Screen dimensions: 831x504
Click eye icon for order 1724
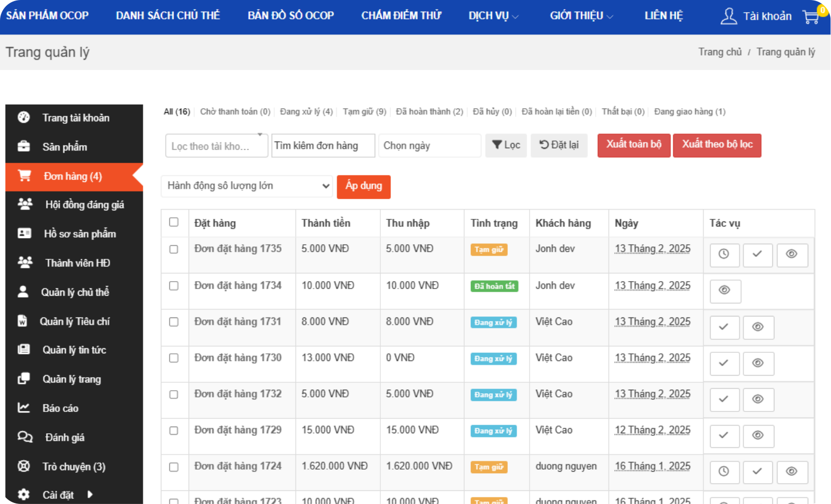[x=792, y=472]
